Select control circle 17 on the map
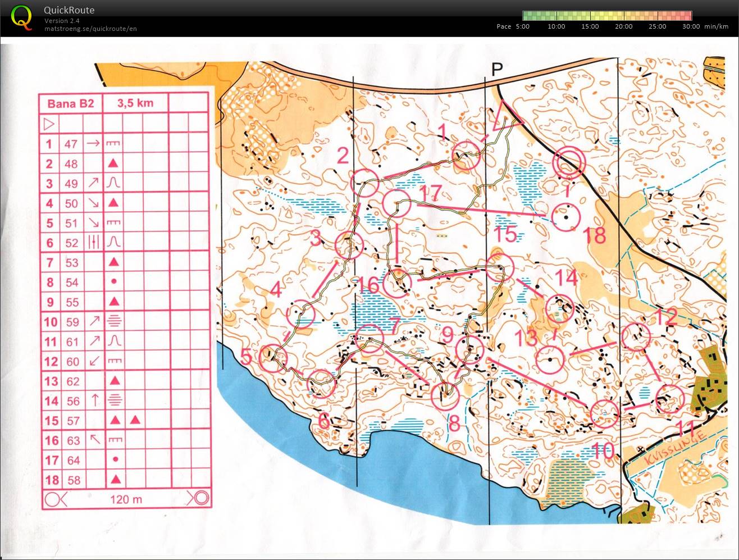Image resolution: width=739 pixels, height=560 pixels. [396, 204]
